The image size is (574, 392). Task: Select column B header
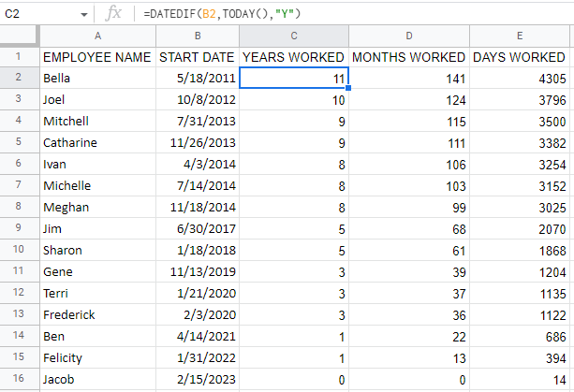coord(198,36)
